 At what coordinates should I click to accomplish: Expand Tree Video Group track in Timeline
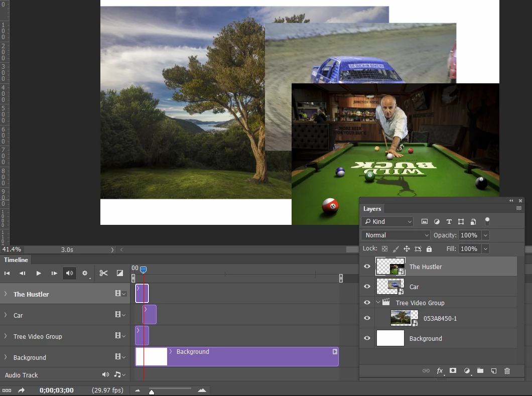point(6,336)
